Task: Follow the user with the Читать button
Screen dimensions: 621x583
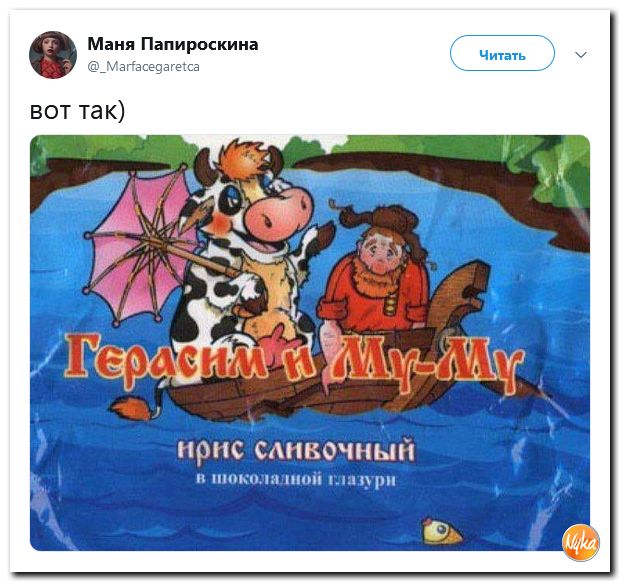Action: (x=502, y=53)
